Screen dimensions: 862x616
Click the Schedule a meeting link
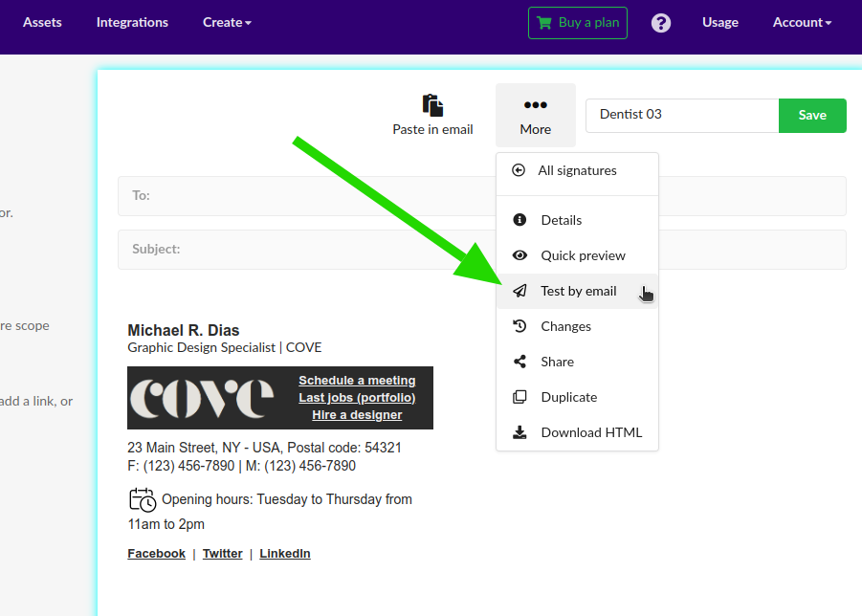[x=357, y=380]
